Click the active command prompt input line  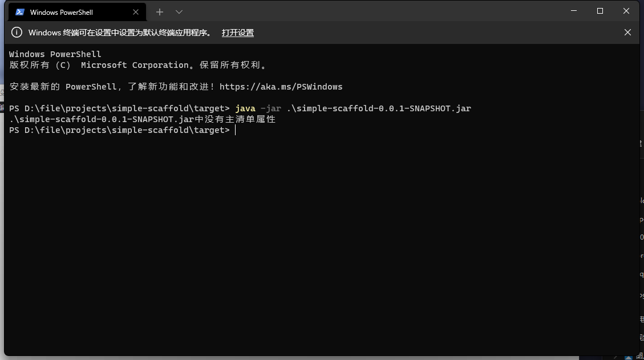point(236,130)
